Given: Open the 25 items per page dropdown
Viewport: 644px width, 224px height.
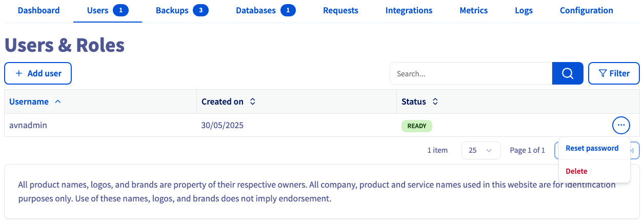Looking at the screenshot, I should [481, 150].
